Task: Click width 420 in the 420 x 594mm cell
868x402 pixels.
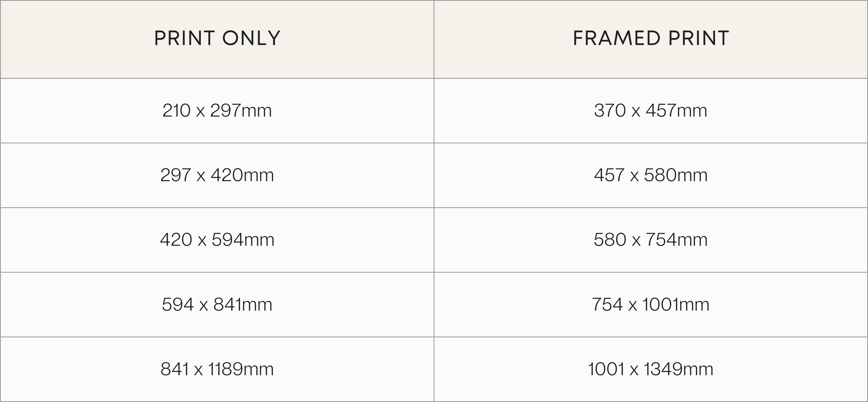Action: pos(176,240)
